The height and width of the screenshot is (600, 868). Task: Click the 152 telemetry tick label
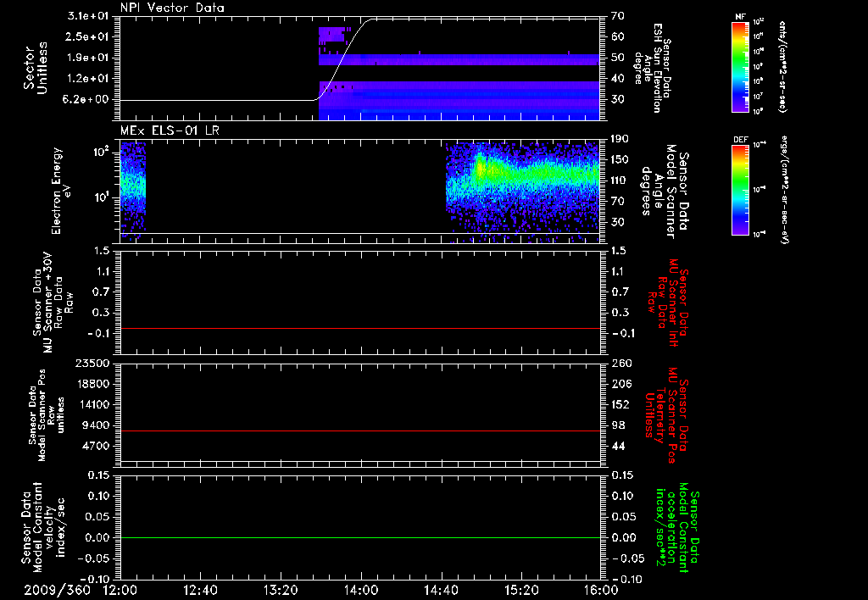tap(620, 404)
